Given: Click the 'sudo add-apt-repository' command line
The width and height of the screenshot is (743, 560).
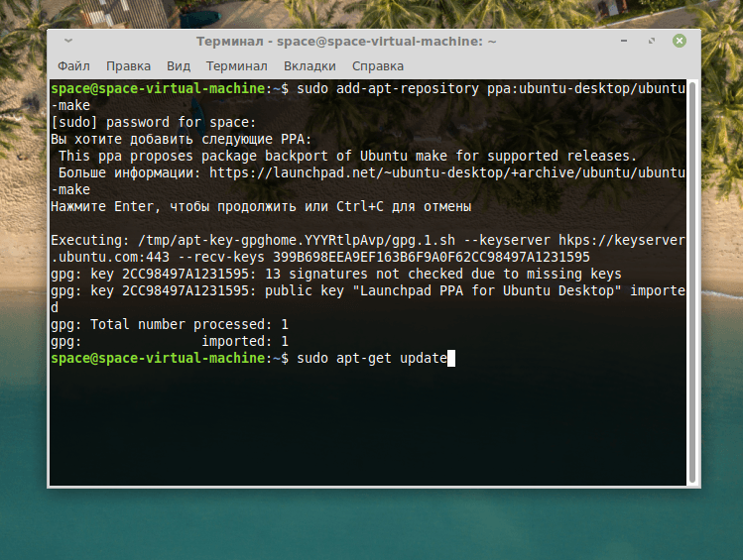Looking at the screenshot, I should [x=491, y=88].
